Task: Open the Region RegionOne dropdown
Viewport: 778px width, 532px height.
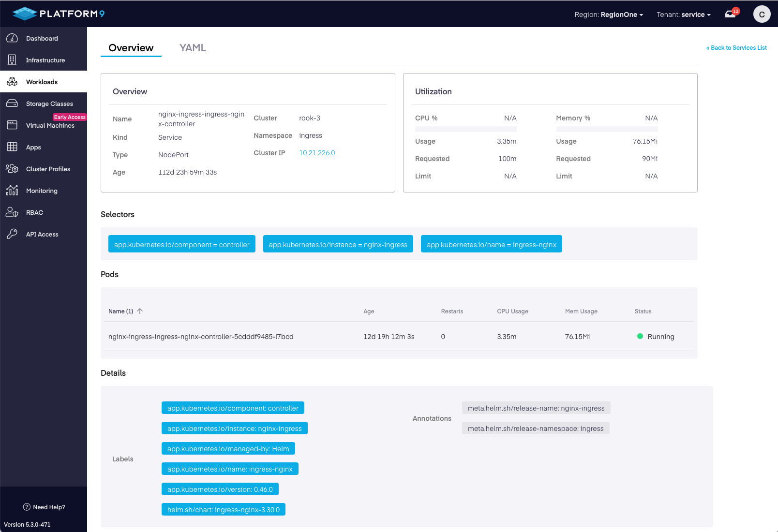Action: pos(609,15)
